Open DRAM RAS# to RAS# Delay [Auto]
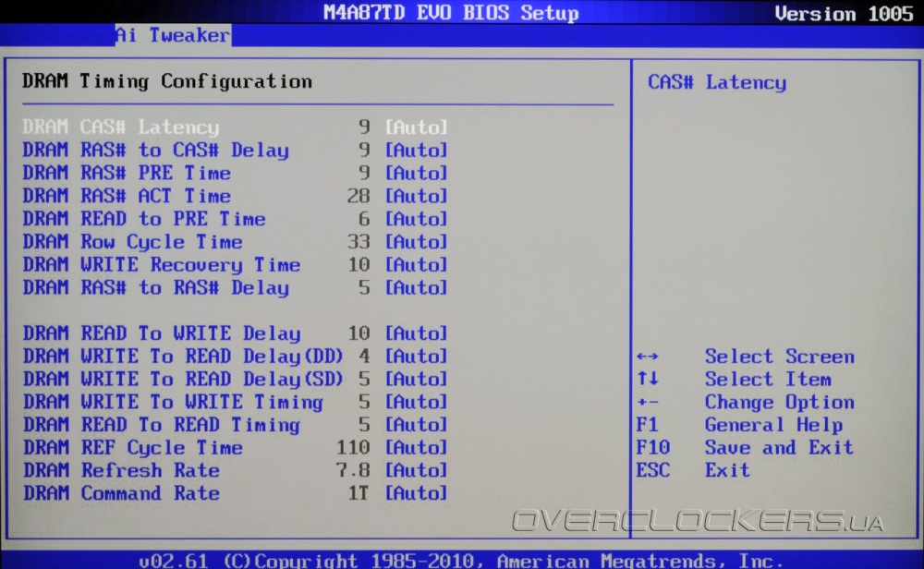Viewport: 924px width, 569px height. tap(416, 287)
